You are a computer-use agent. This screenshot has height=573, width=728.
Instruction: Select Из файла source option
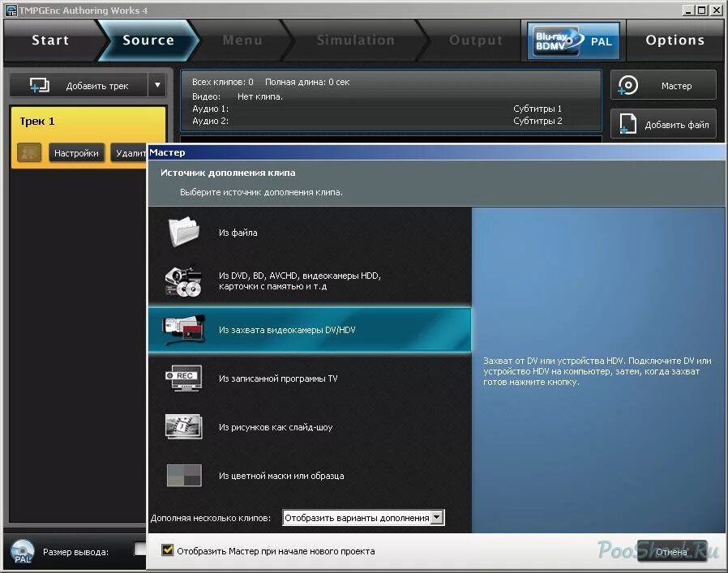point(310,232)
